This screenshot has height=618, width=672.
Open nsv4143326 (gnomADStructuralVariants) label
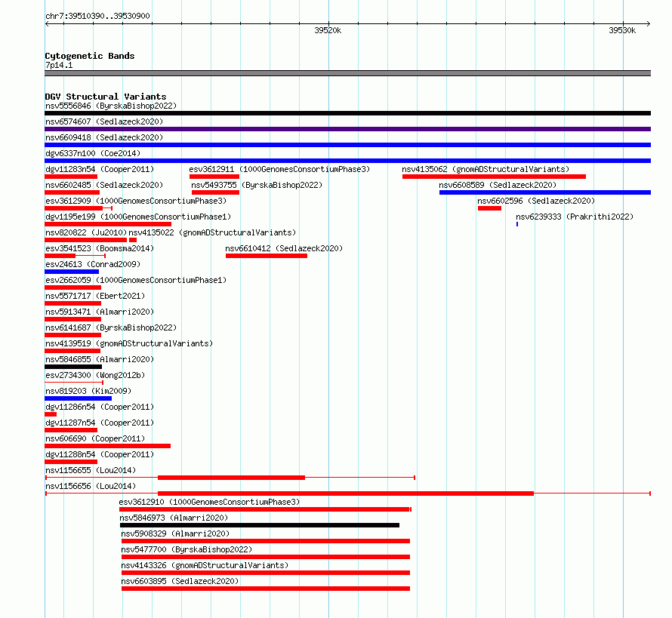click(x=205, y=565)
